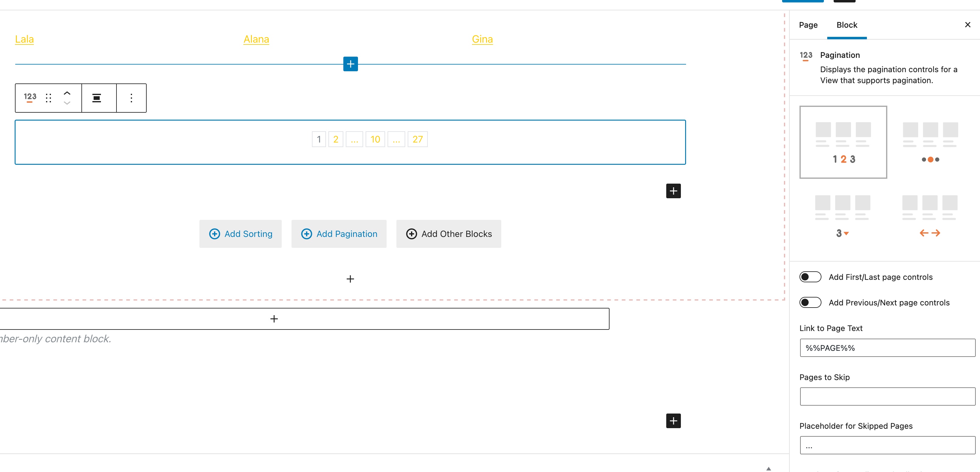This screenshot has height=472, width=980.
Task: Click the drag handle in block toolbar
Action: point(48,98)
